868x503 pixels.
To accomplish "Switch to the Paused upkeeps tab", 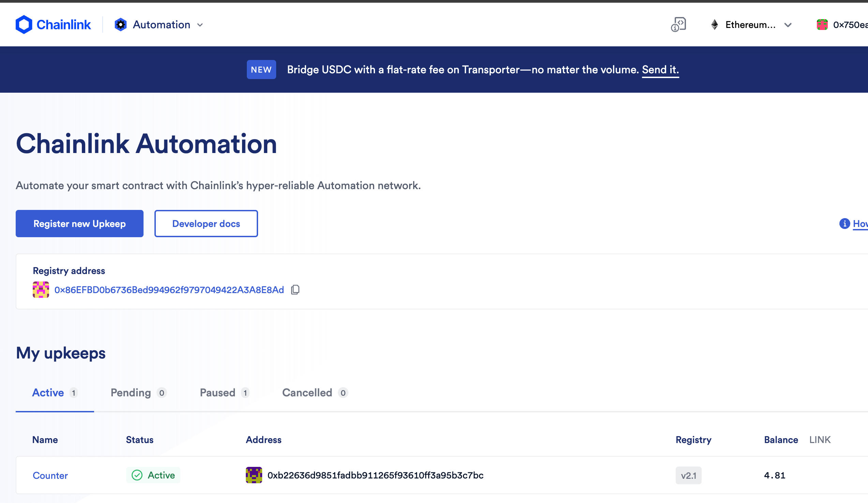I will [x=225, y=393].
